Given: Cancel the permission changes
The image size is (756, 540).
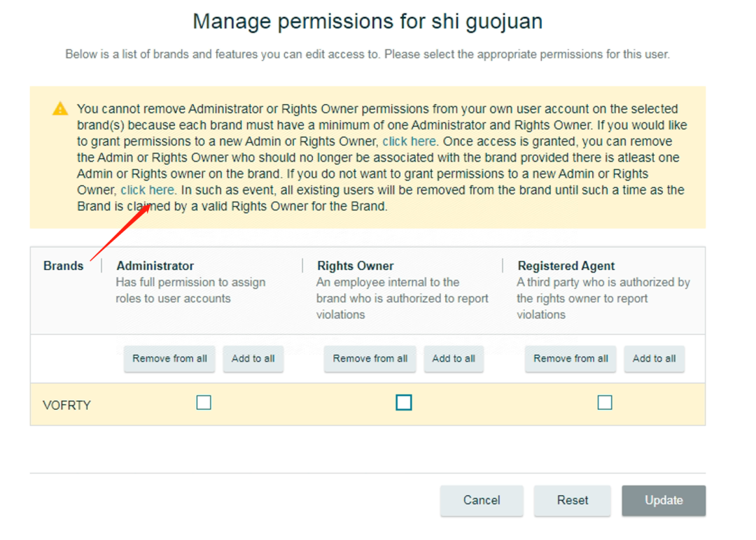Looking at the screenshot, I should pos(482,501).
